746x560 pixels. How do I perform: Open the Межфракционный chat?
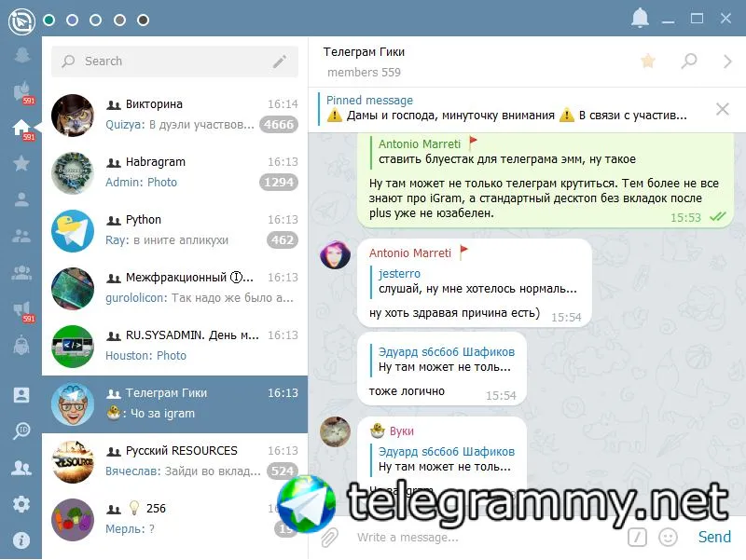(174, 288)
